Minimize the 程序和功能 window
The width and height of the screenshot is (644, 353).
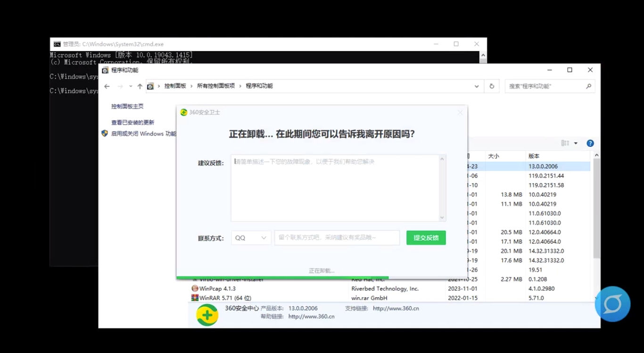coord(549,70)
